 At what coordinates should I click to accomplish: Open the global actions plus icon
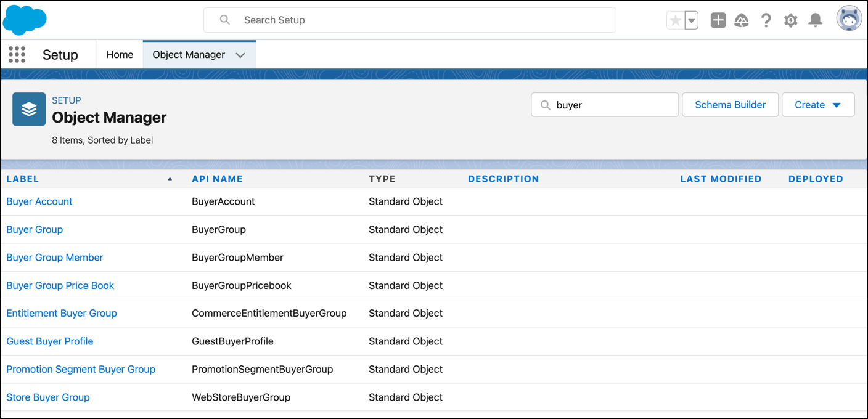point(718,20)
